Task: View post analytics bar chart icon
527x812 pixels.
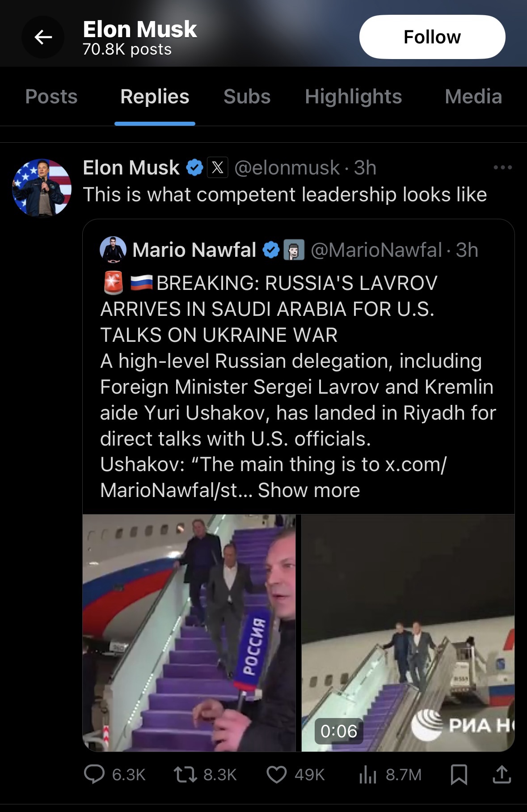Action: point(367,774)
